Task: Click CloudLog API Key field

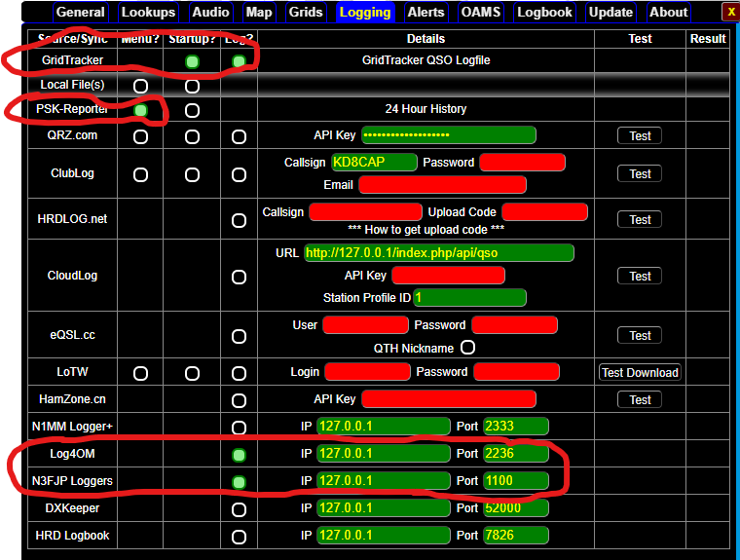Action: coord(448,276)
